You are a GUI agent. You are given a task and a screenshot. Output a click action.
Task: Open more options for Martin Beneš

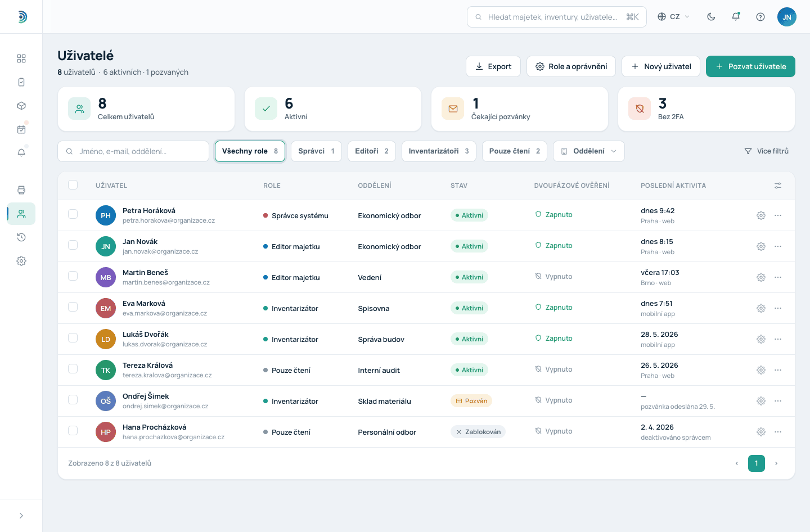pos(778,277)
